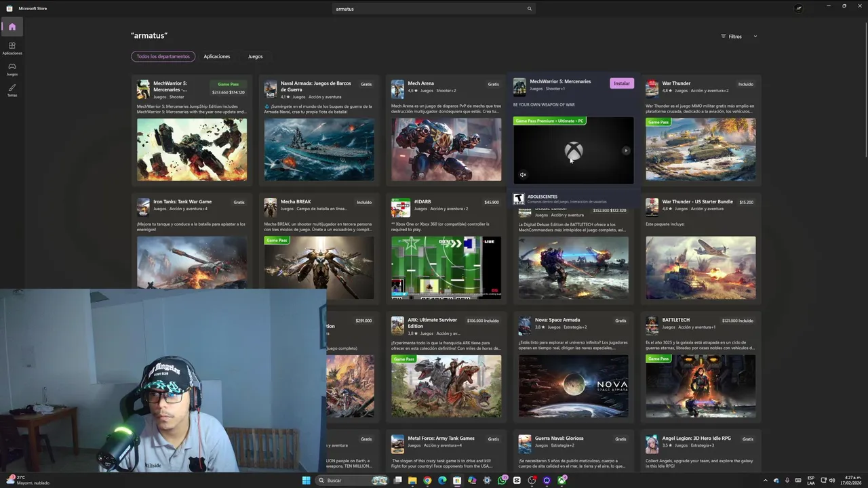The height and width of the screenshot is (488, 868).
Task: Open Google Chrome from the taskbar
Action: 427,480
